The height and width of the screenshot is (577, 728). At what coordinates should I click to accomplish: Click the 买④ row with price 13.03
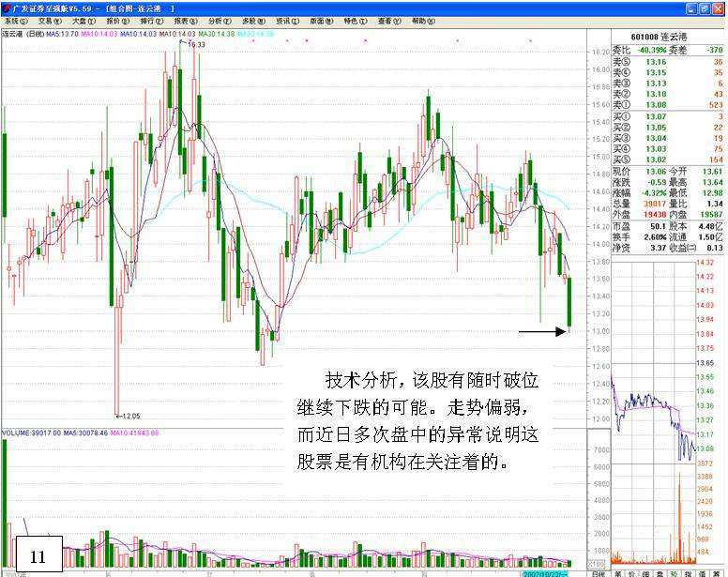(x=668, y=148)
